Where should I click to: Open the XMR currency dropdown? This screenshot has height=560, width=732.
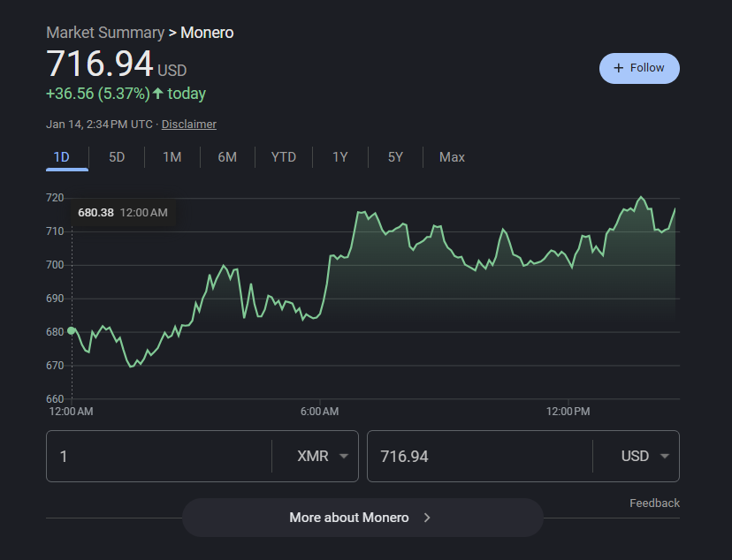323,456
